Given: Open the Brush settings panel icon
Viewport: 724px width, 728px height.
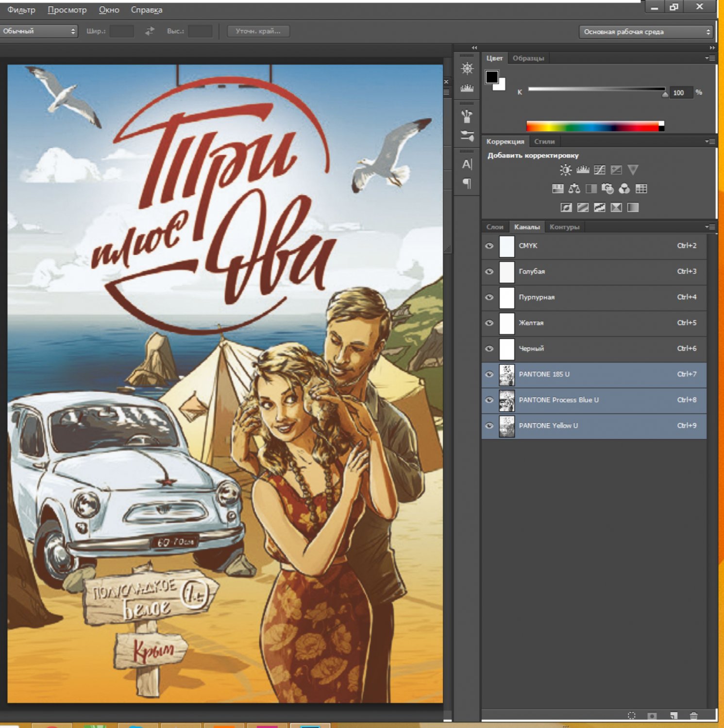Looking at the screenshot, I should click(467, 136).
